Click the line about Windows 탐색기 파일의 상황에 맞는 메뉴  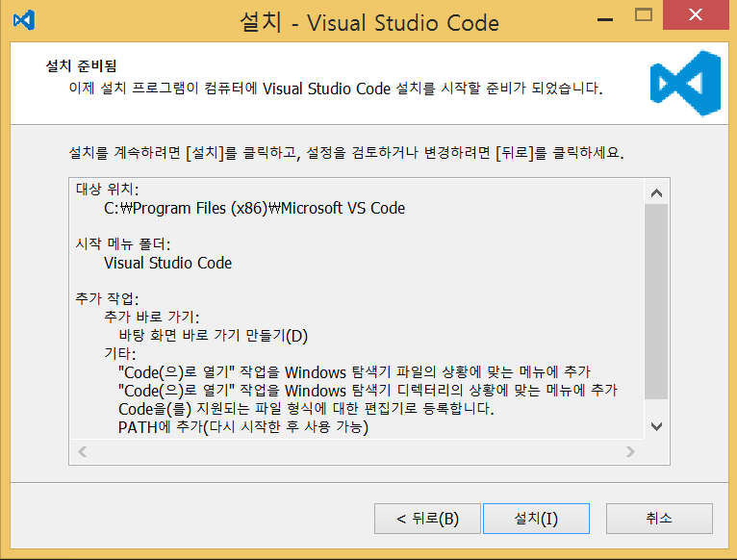click(x=354, y=372)
